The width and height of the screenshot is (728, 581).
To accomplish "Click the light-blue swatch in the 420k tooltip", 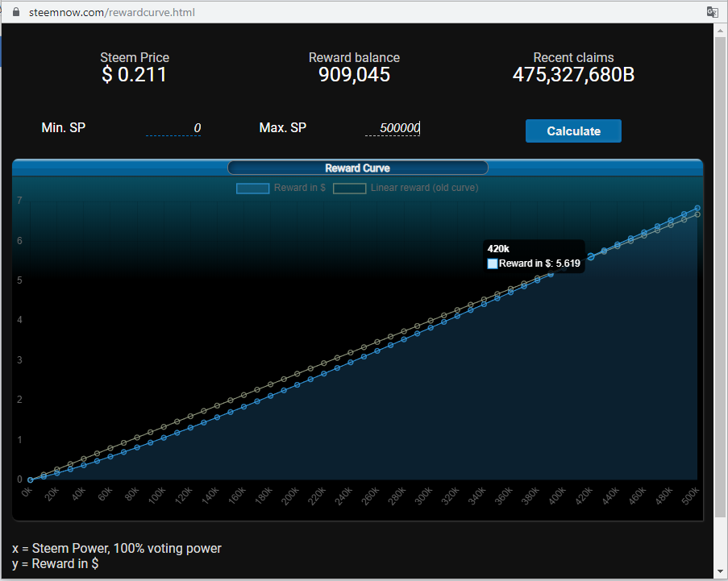I will [x=493, y=264].
